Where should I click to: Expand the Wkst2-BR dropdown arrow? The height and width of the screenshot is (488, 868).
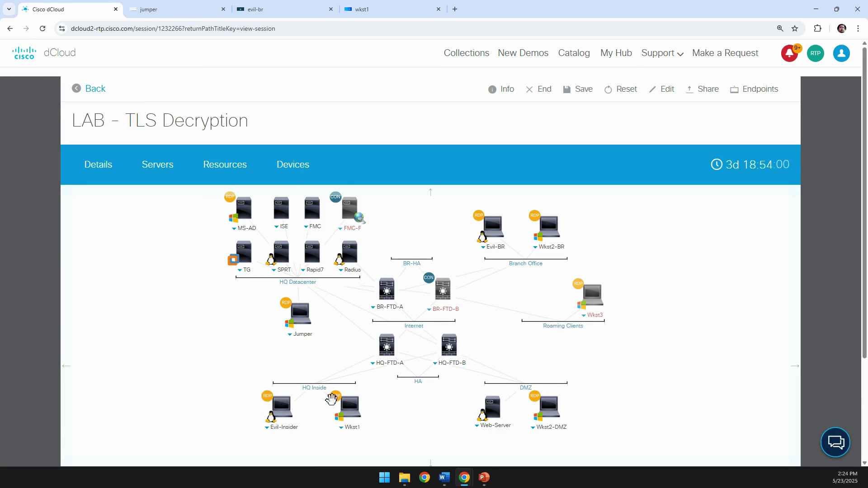pos(535,247)
